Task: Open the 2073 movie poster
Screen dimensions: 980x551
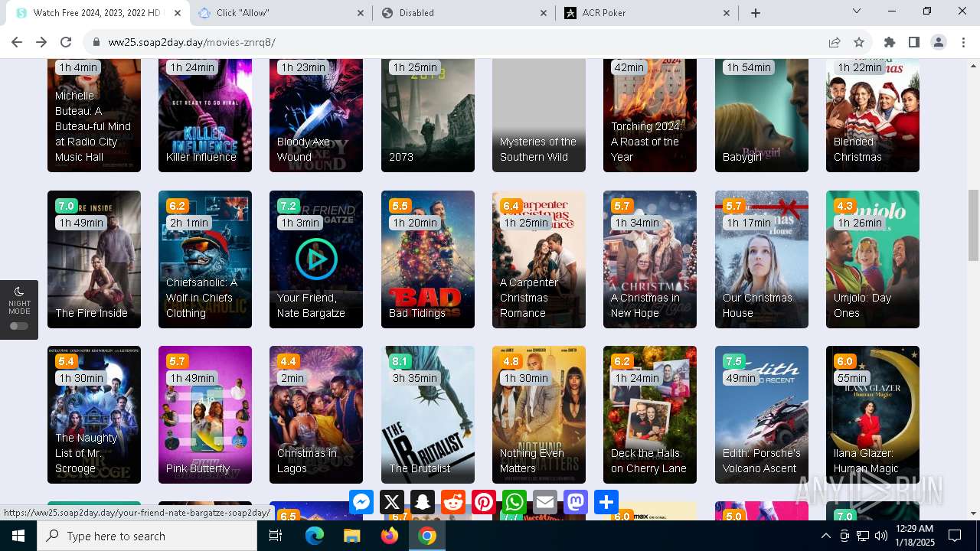Action: 428,116
